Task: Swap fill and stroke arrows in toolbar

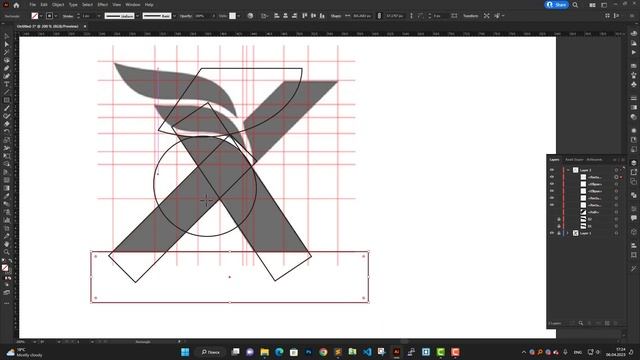Action: [x=10, y=260]
